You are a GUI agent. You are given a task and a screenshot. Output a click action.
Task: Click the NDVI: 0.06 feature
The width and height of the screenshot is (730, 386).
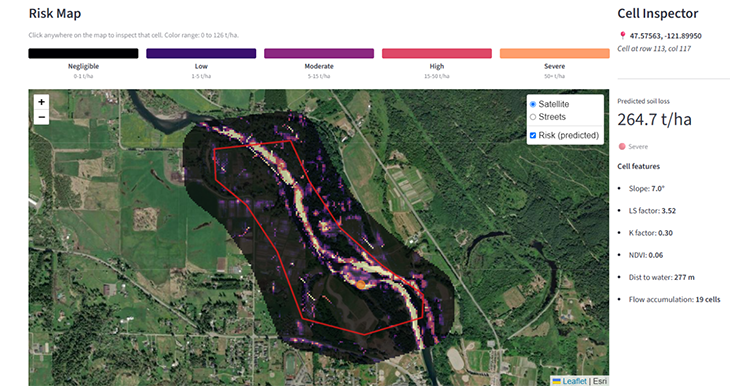tap(646, 255)
